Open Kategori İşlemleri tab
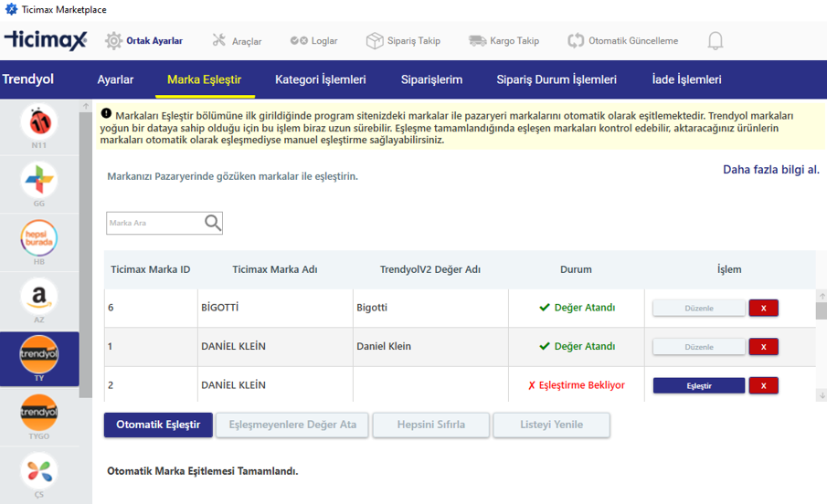The height and width of the screenshot is (504, 827). [320, 79]
